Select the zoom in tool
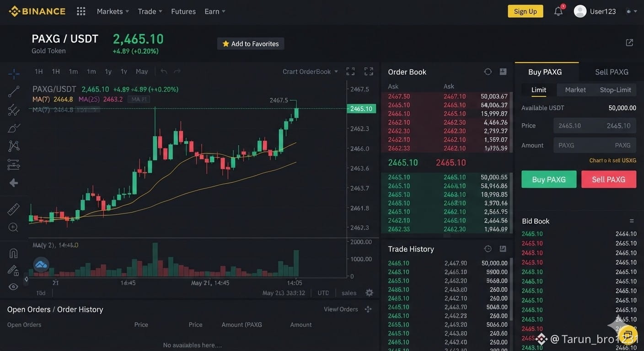Viewport: 644px width, 351px height. click(x=14, y=227)
